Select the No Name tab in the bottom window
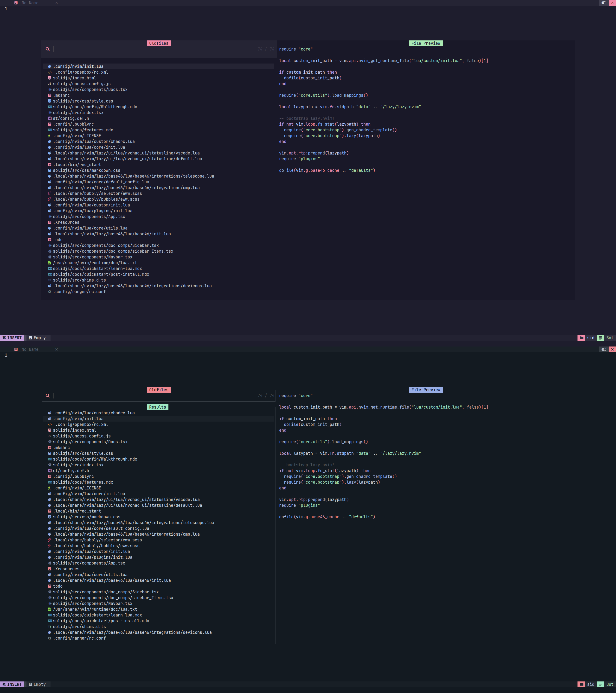 pos(30,349)
